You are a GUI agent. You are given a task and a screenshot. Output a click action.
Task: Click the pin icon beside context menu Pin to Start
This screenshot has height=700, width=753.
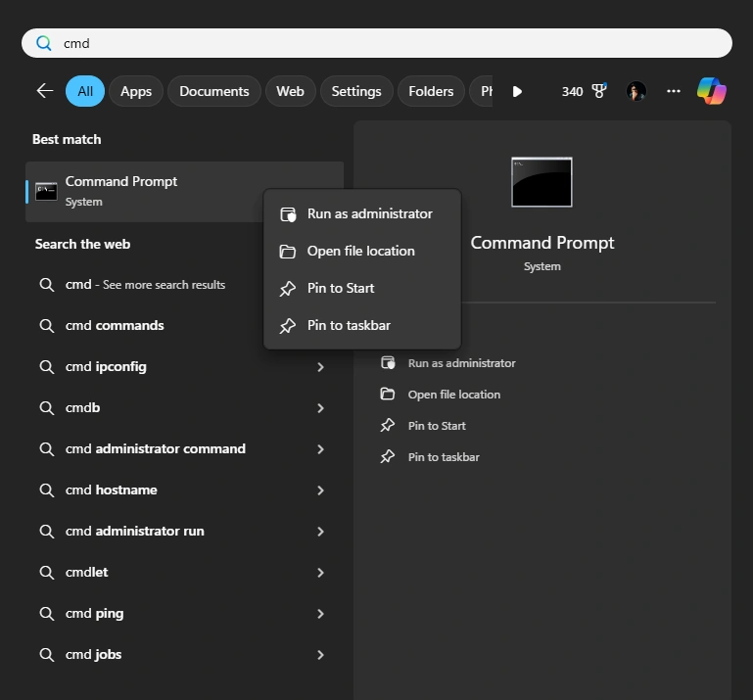tap(288, 288)
